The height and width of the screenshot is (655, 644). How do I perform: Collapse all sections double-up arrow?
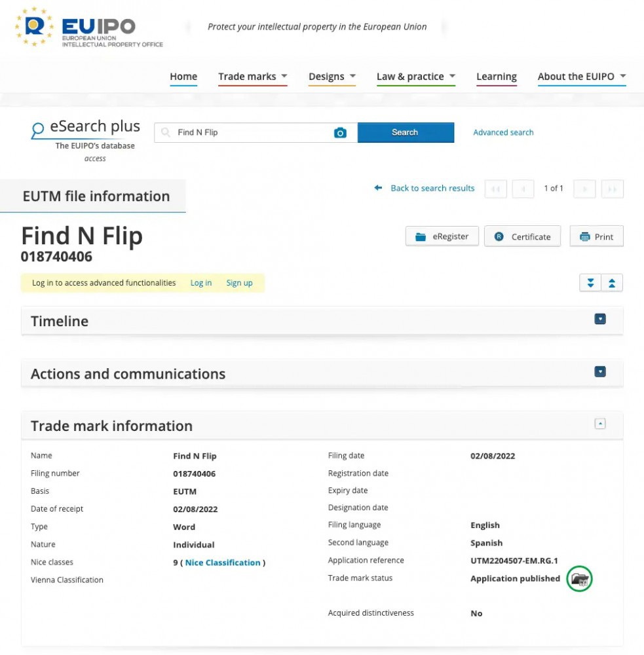612,283
